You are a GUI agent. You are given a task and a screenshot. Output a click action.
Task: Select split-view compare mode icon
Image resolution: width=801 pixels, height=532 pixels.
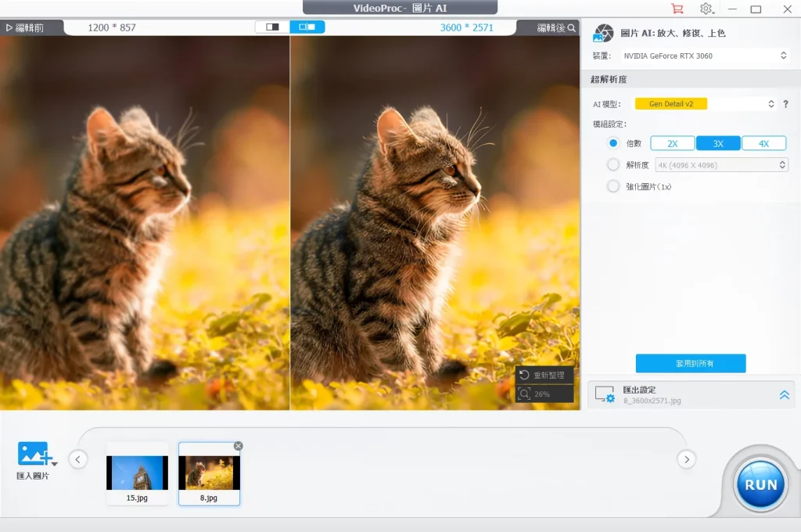click(307, 27)
